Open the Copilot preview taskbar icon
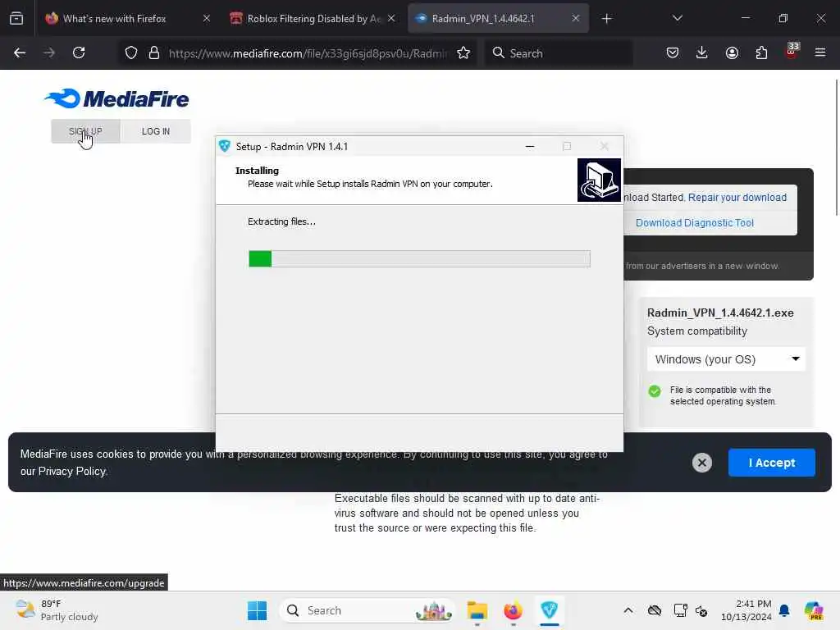 (x=814, y=610)
